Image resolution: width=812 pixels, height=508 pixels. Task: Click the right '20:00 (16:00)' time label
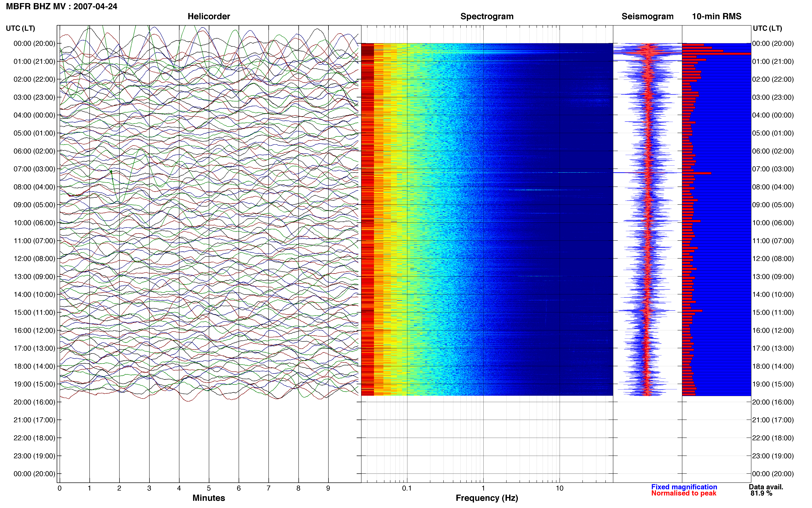(773, 402)
